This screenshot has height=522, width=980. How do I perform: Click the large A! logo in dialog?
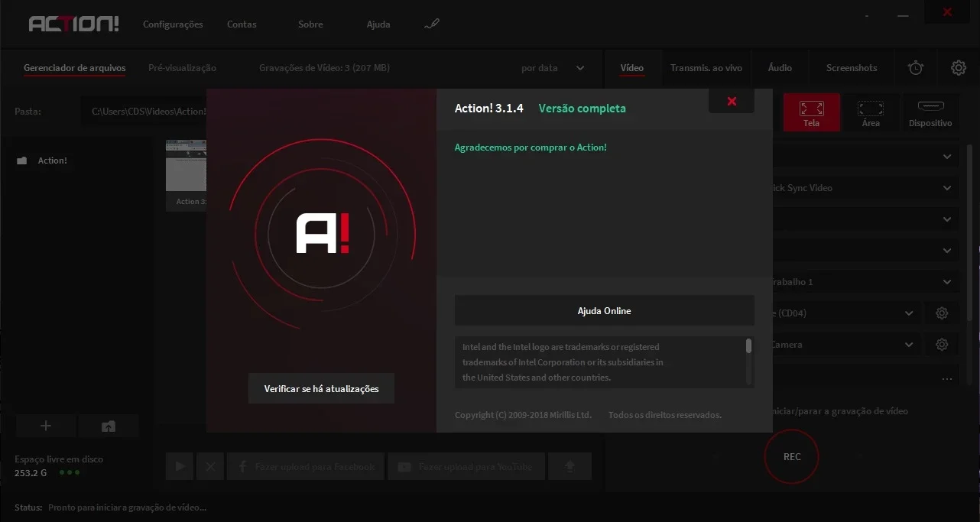[323, 235]
